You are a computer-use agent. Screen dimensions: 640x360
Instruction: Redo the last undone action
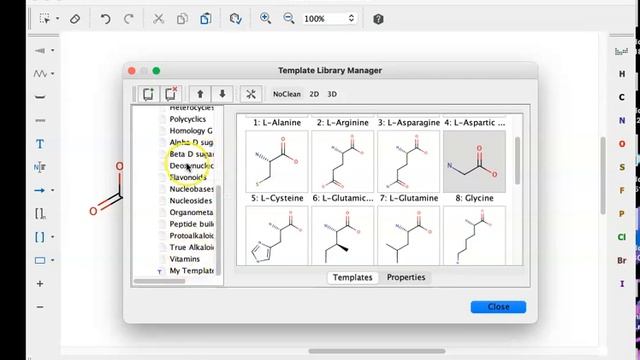coord(129,19)
